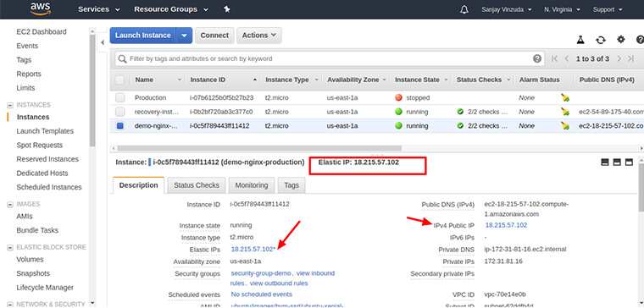Open AMIs in sidebar
Viewport: 644px width, 308px height.
pos(25,216)
